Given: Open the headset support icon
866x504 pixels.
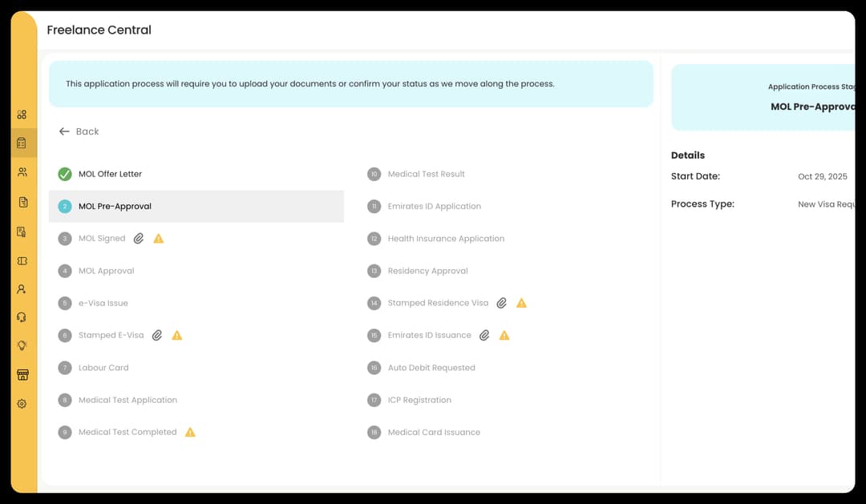Looking at the screenshot, I should (22, 317).
